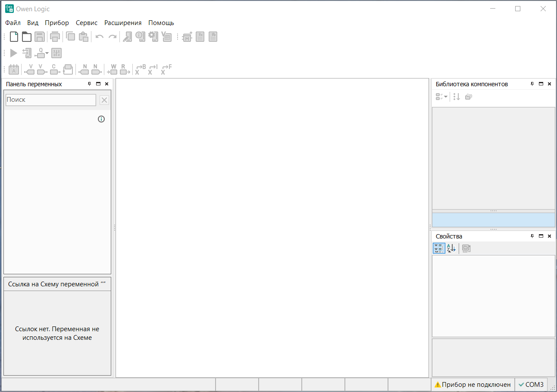Maximize the Библиотека компонентов panel
This screenshot has height=392, width=557.
[x=541, y=84]
